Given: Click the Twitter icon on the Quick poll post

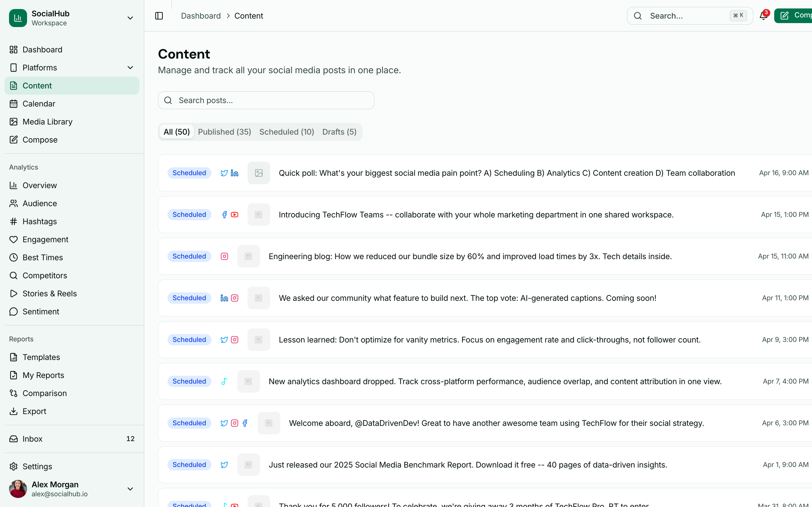Looking at the screenshot, I should coord(224,173).
